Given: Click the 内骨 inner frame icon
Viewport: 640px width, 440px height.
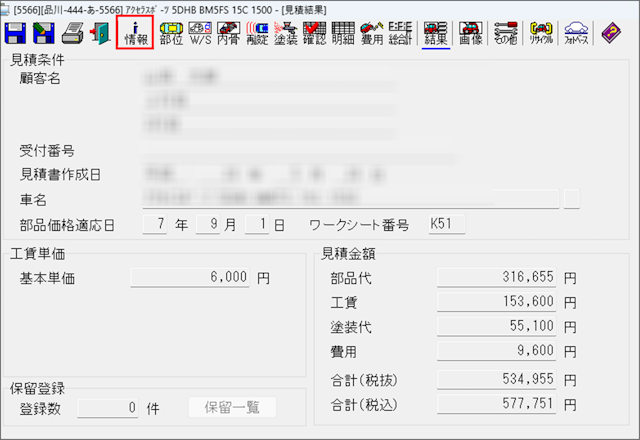Looking at the screenshot, I should (228, 33).
